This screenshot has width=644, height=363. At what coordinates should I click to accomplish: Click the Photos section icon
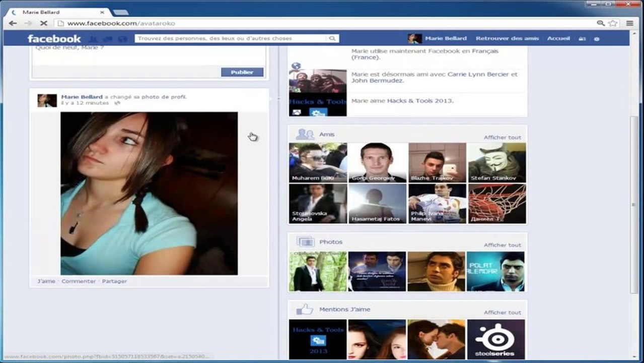click(305, 241)
